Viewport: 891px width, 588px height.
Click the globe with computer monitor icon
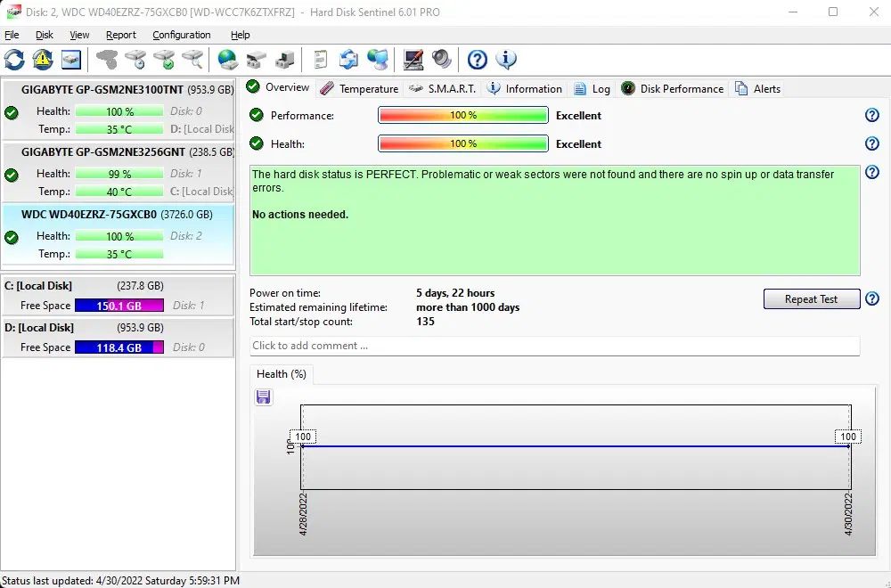point(377,59)
